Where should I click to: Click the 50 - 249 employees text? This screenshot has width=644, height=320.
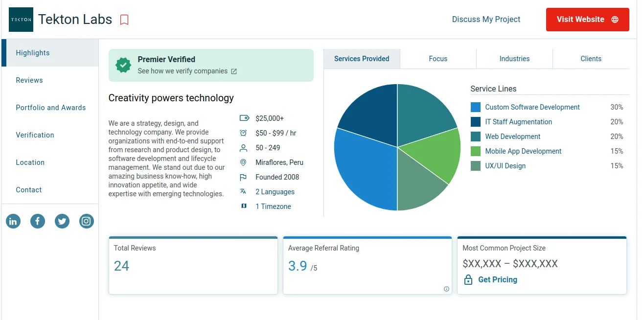(268, 148)
